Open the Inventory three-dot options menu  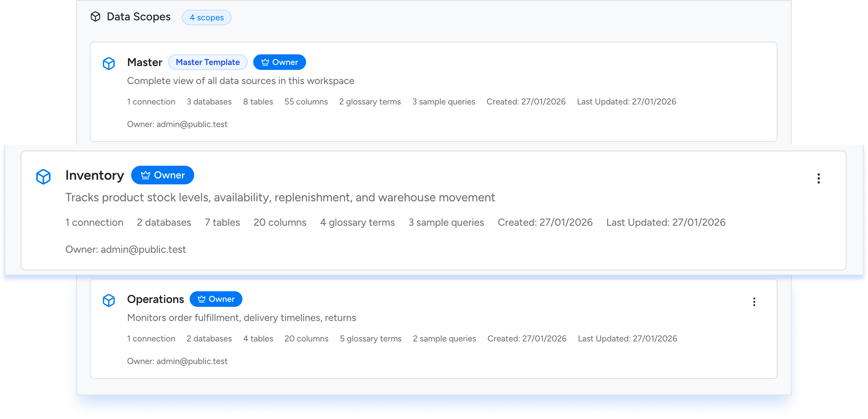coord(818,178)
